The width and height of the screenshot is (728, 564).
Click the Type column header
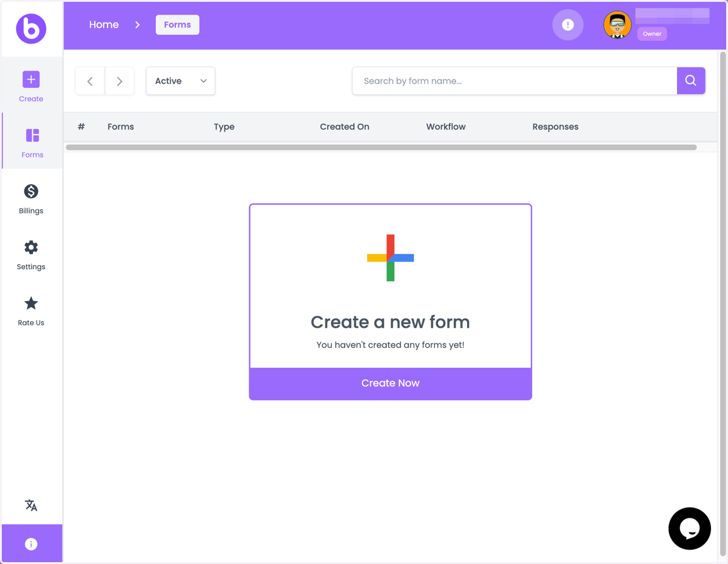pyautogui.click(x=224, y=127)
